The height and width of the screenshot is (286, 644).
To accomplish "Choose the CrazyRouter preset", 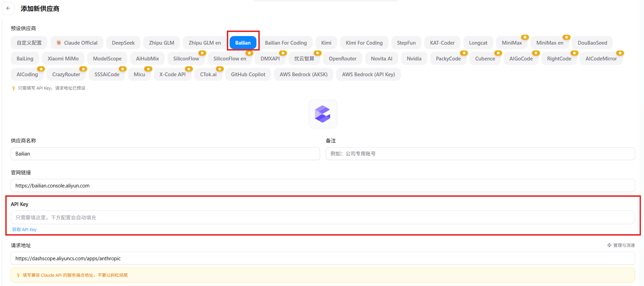I will click(x=66, y=75).
